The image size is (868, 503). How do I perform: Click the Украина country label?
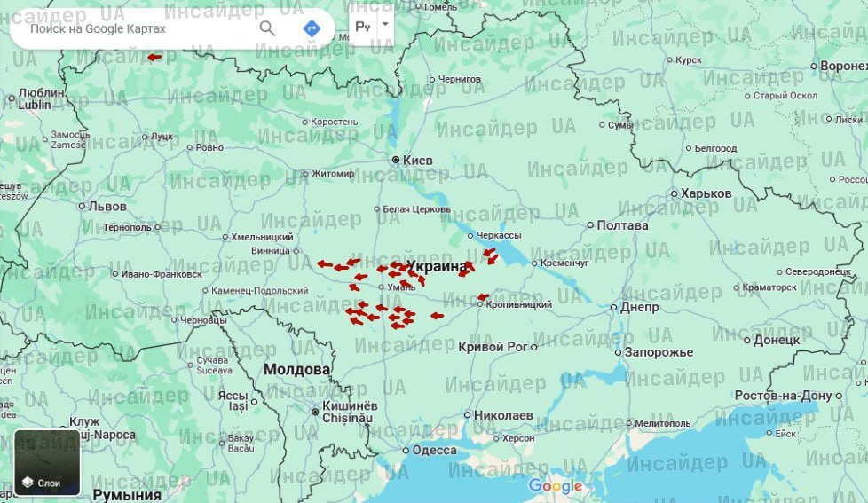437,266
